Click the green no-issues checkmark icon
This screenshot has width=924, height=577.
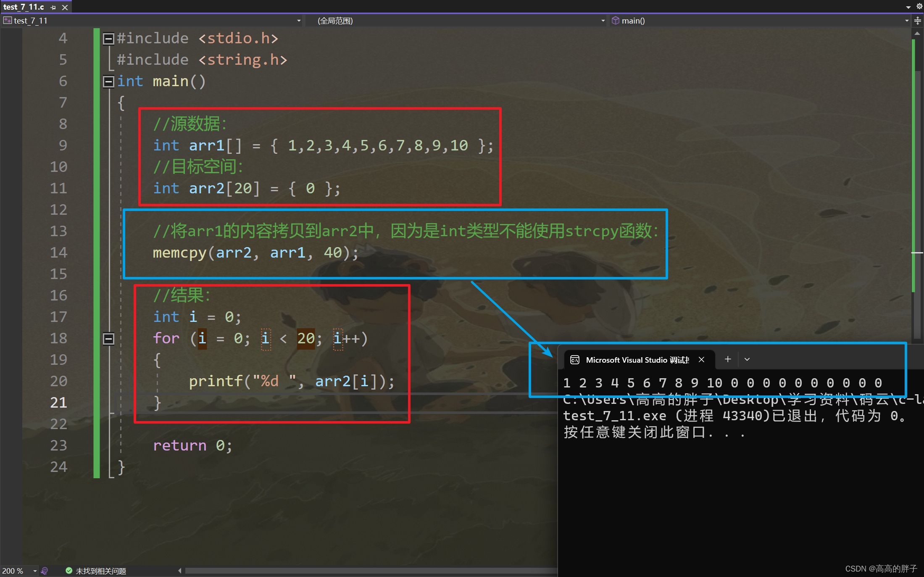point(69,571)
